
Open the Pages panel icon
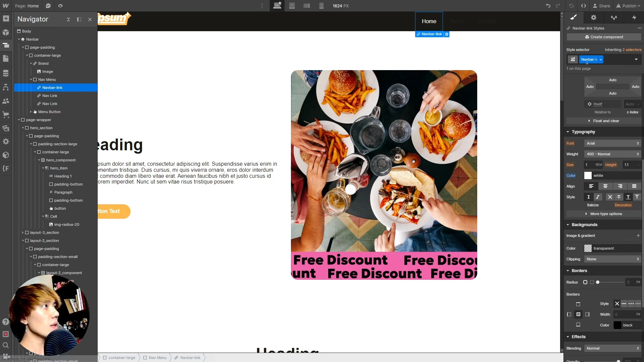click(6, 59)
